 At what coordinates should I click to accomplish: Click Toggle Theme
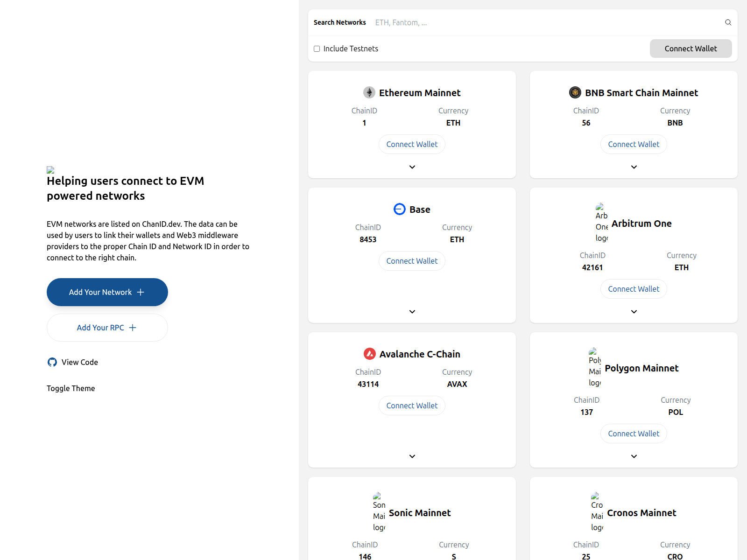pyautogui.click(x=71, y=388)
